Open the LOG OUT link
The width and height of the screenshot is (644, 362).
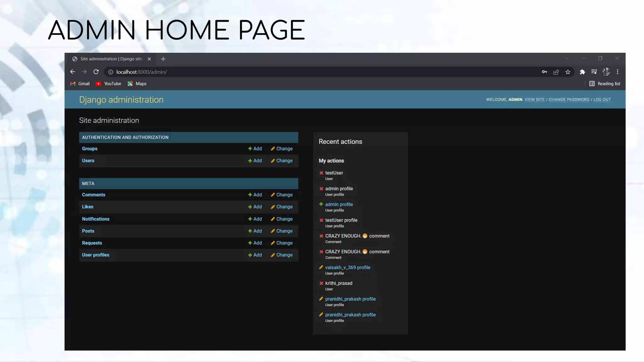(602, 100)
